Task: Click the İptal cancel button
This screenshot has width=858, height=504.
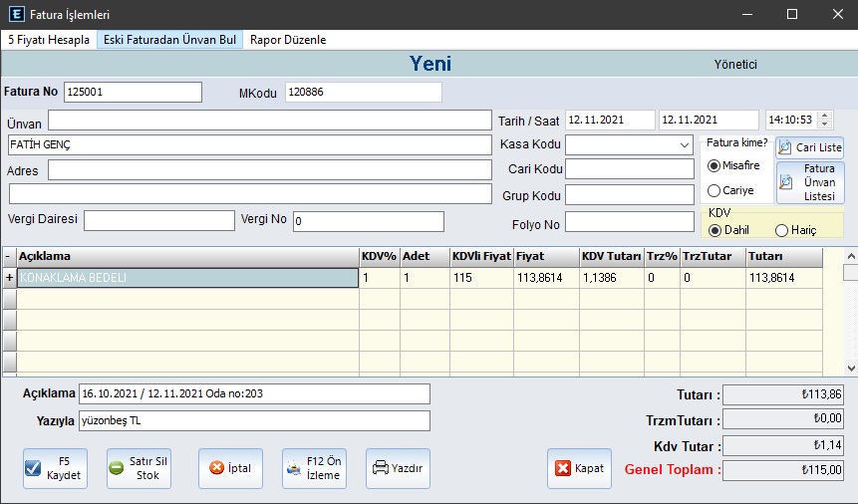Action: pyautogui.click(x=230, y=468)
